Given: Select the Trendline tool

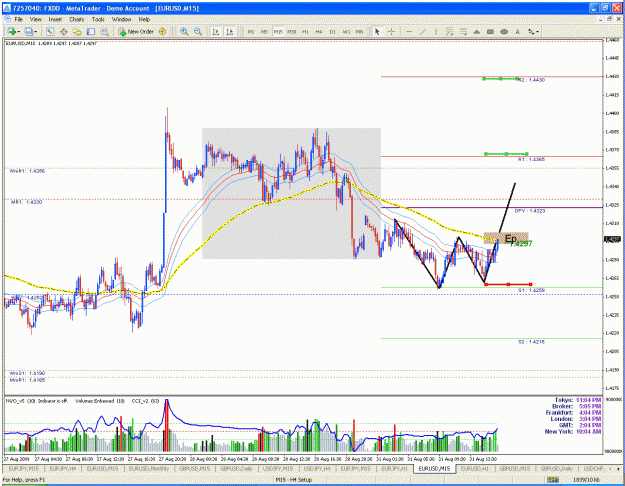Looking at the screenshot, I should [423, 31].
